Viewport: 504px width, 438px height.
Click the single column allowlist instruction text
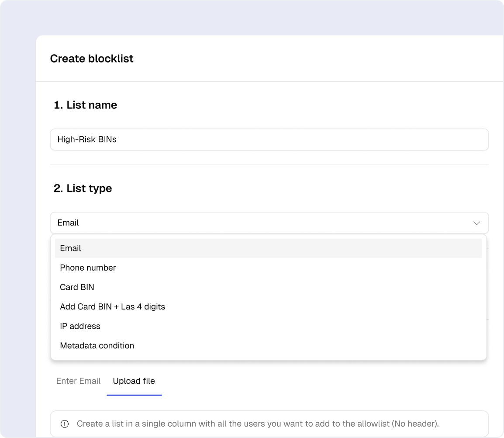(258, 424)
